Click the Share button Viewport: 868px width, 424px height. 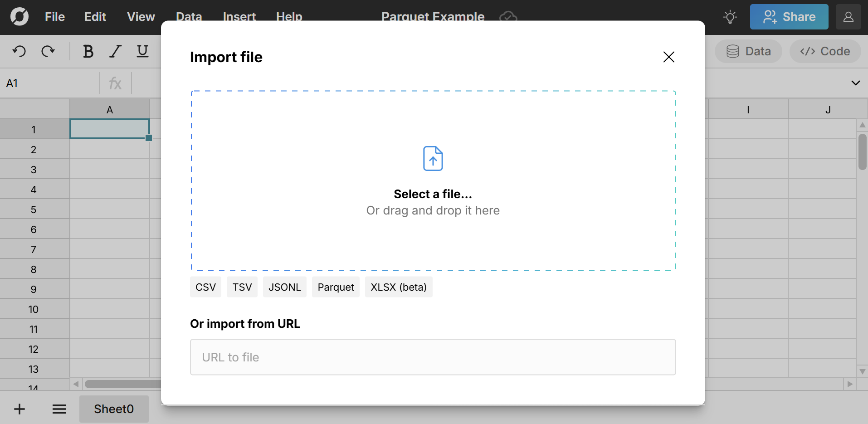click(x=789, y=17)
